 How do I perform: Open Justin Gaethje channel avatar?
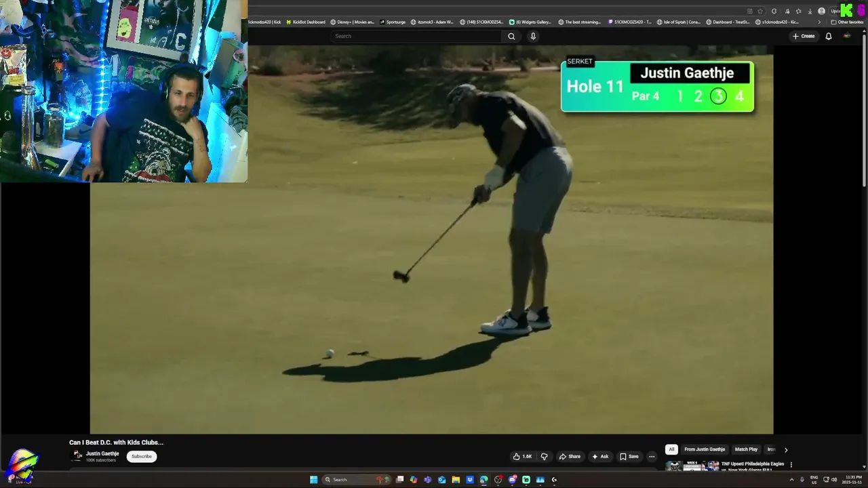(x=77, y=456)
